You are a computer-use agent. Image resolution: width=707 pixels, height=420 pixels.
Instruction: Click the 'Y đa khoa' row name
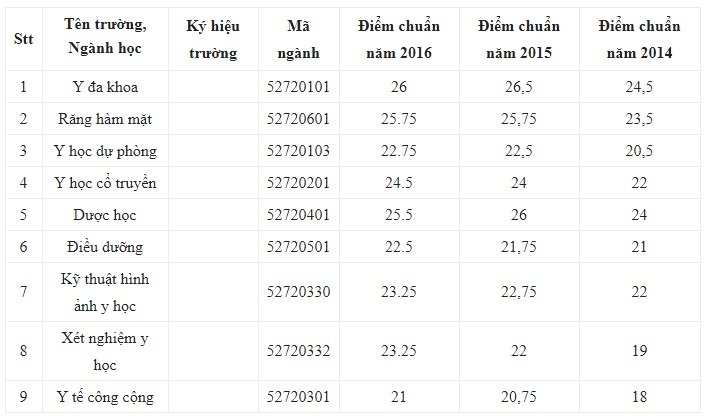point(105,87)
